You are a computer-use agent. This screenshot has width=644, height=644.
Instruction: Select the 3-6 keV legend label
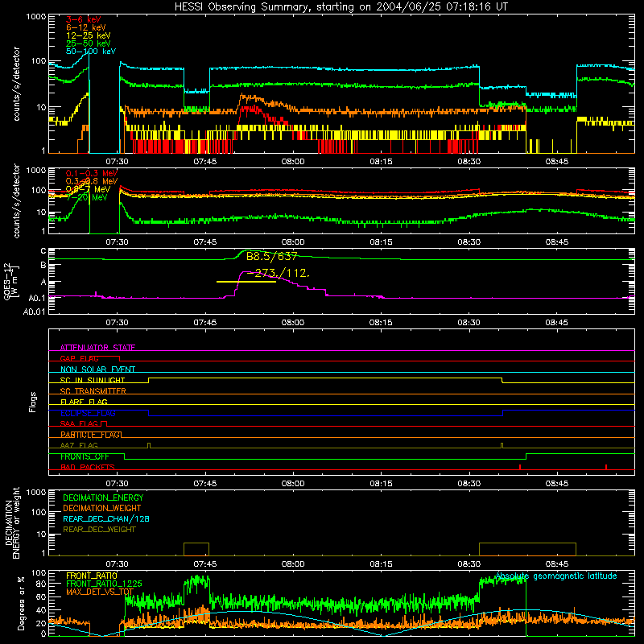pyautogui.click(x=83, y=19)
